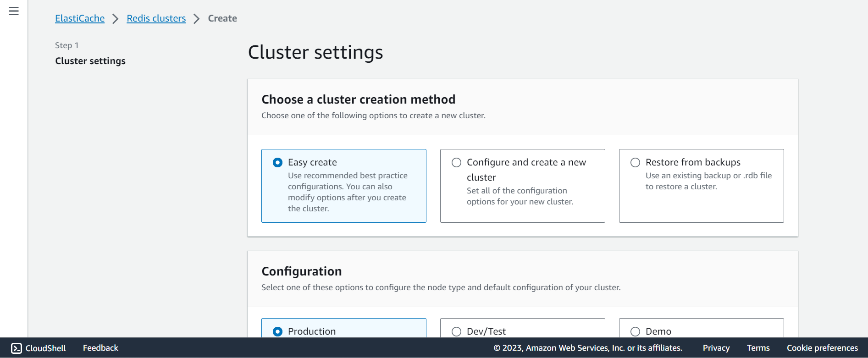Go to ElastiCache breadcrumb link
This screenshot has width=868, height=358.
80,18
